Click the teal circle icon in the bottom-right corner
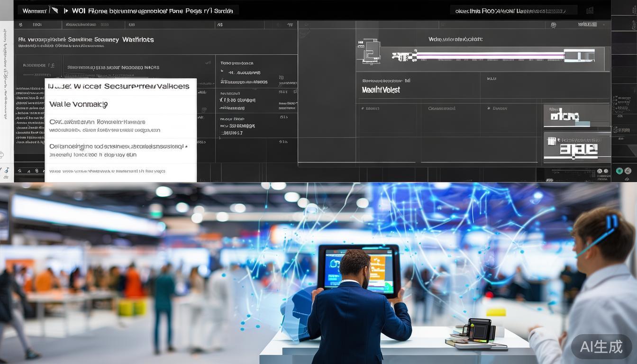The width and height of the screenshot is (637, 364). [x=619, y=171]
